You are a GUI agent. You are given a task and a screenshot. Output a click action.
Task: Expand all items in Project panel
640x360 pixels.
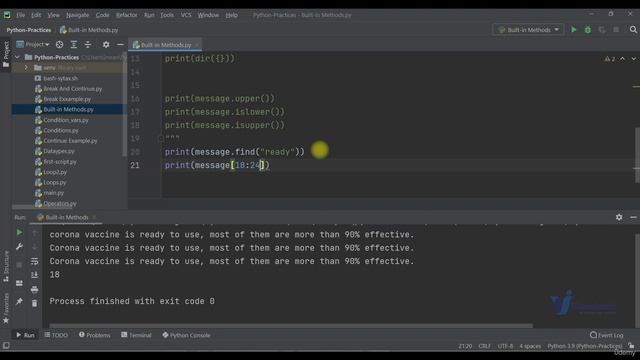[74, 44]
